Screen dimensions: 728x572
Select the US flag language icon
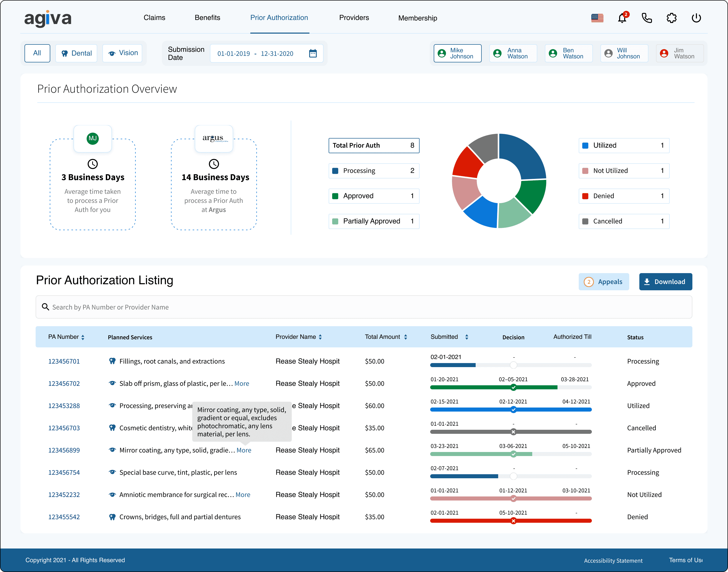tap(597, 18)
